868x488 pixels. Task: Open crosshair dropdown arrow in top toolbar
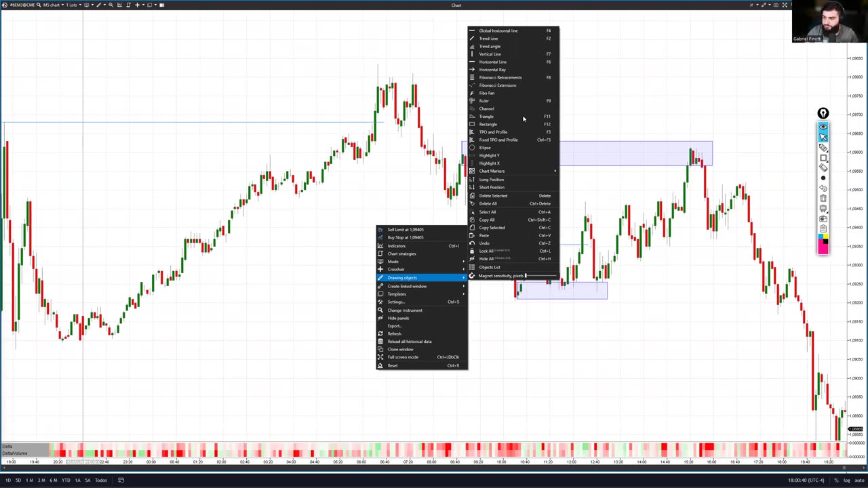[x=142, y=5]
